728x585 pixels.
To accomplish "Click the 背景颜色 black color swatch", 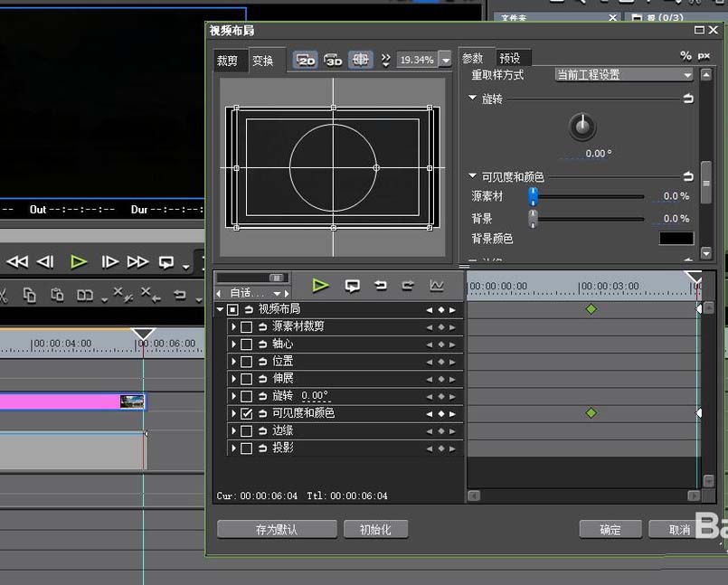I will point(676,239).
